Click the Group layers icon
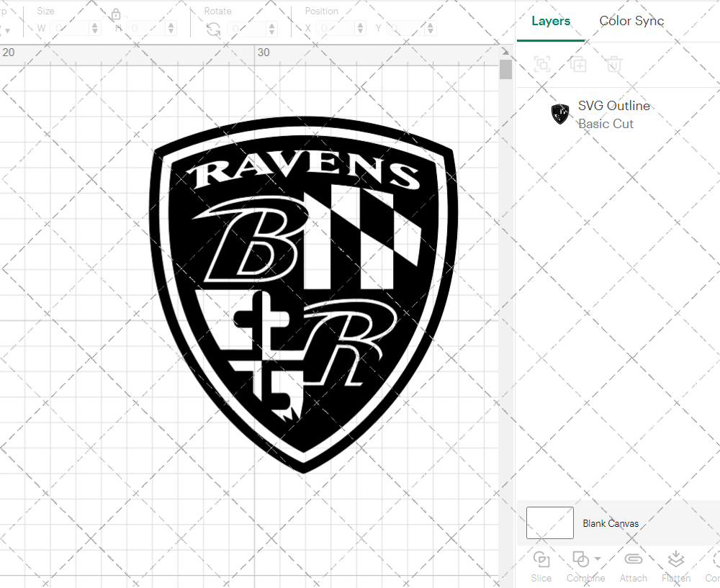This screenshot has width=720, height=588. (542, 65)
